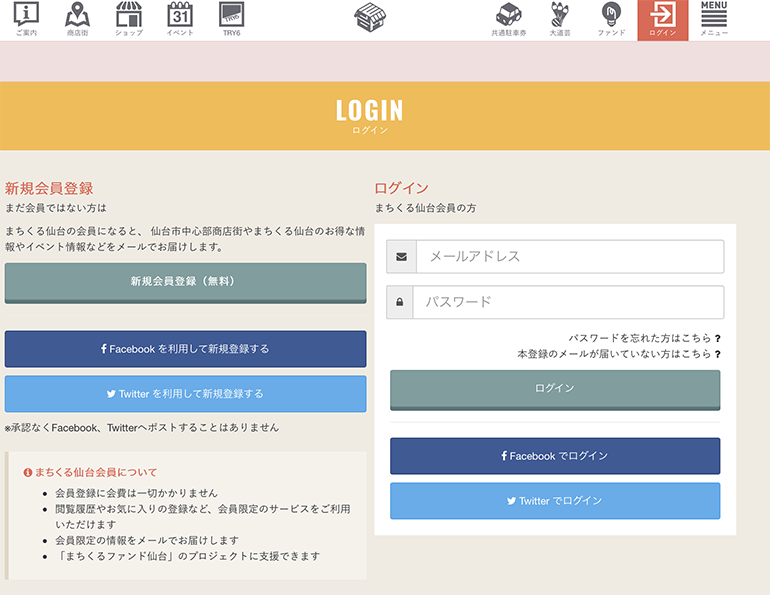The image size is (770, 595).
Task: Focus the メールアドレス input field
Action: 570,256
